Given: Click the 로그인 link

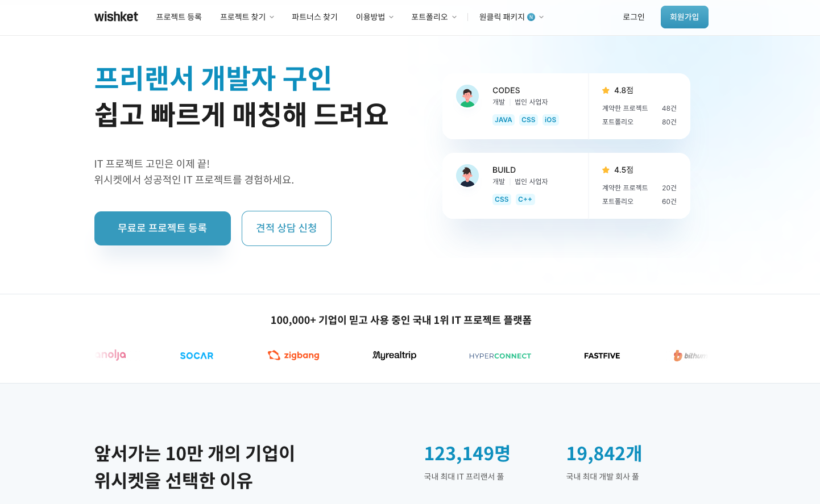Looking at the screenshot, I should [633, 17].
